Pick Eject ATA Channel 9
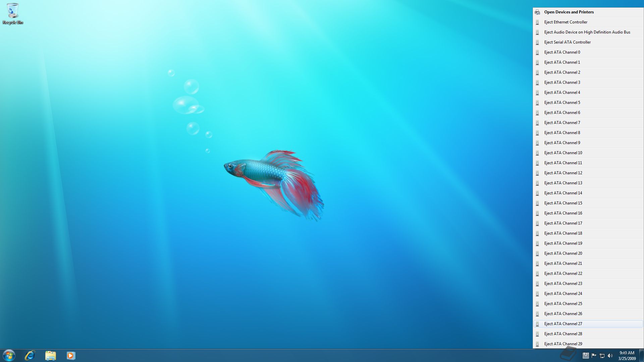644x362 pixels. pos(588,143)
